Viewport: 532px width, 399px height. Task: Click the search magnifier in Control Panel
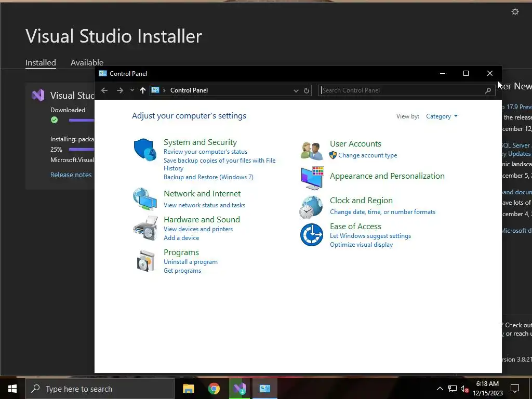point(488,90)
